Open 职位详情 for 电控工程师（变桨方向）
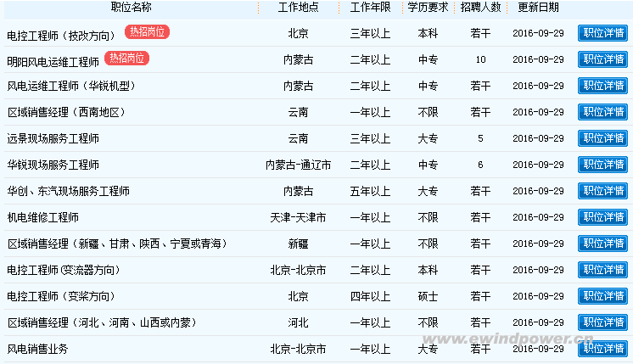633x364 pixels. [x=602, y=296]
